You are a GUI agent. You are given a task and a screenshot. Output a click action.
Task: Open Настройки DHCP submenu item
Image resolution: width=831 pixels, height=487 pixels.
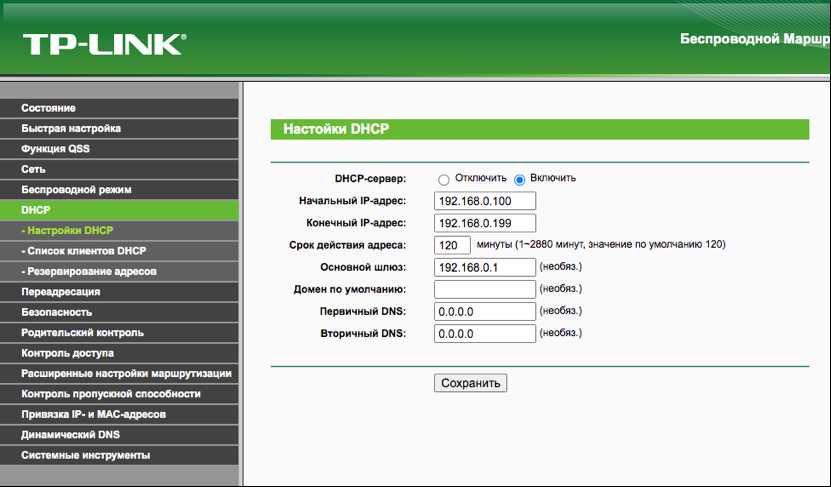click(x=119, y=231)
